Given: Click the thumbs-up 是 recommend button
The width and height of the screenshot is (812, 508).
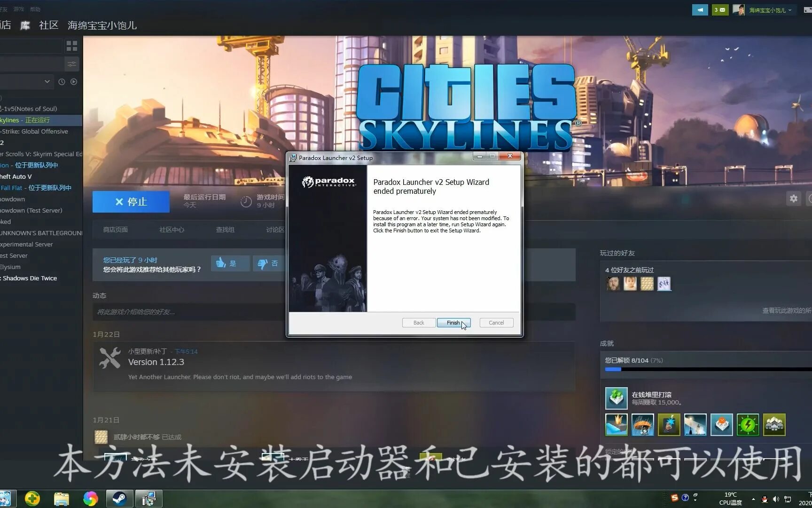Looking at the screenshot, I should click(x=230, y=263).
